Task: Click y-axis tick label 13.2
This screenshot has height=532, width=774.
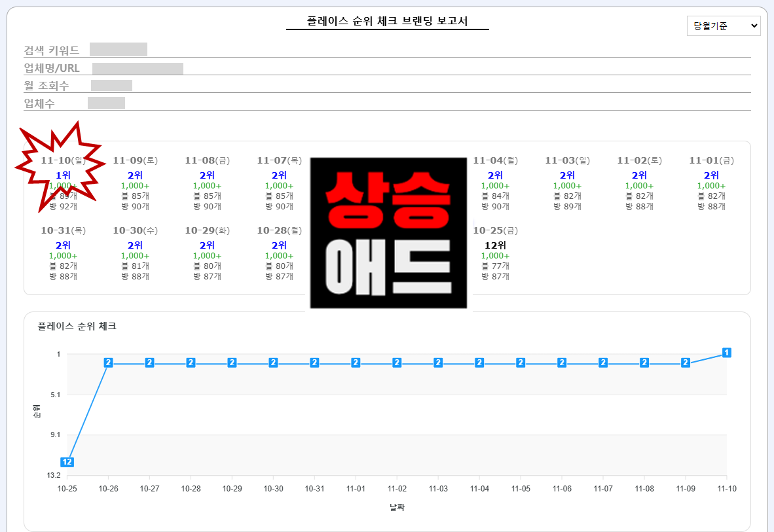Action: [x=54, y=475]
